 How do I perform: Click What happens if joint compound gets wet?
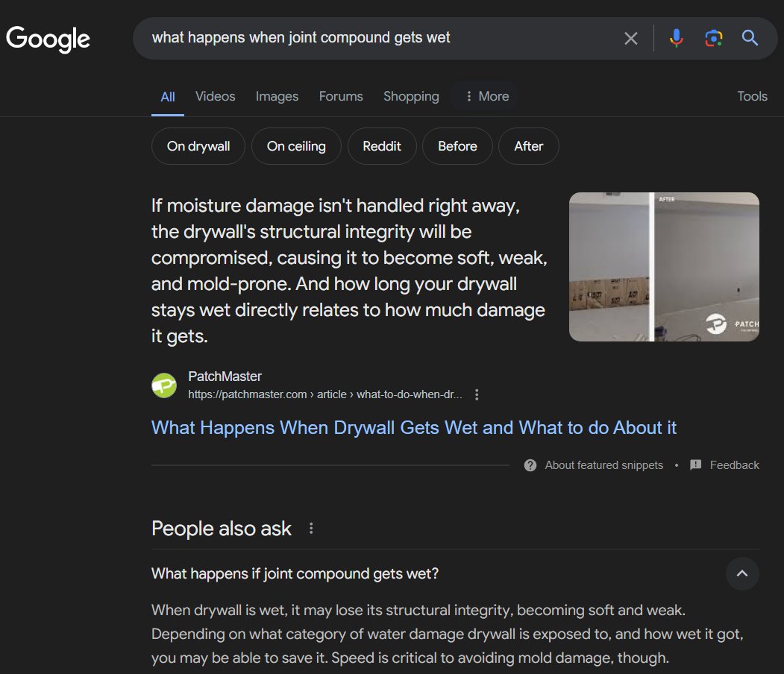pos(295,573)
